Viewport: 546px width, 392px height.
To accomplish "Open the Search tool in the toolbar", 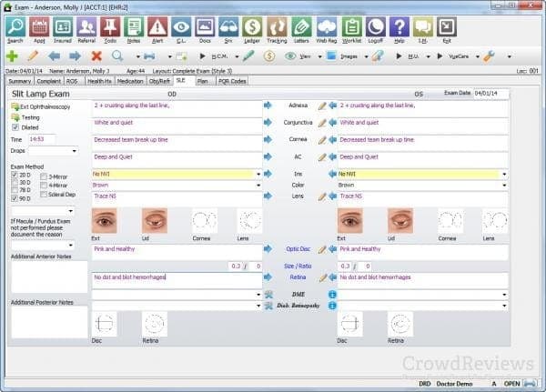I will coord(15,30).
